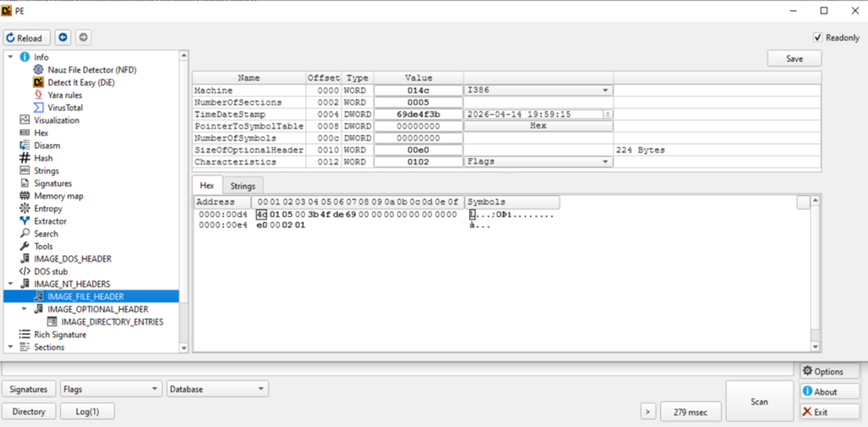
Task: Select IMAGE_FILE_HEADER tree item
Action: [x=85, y=297]
